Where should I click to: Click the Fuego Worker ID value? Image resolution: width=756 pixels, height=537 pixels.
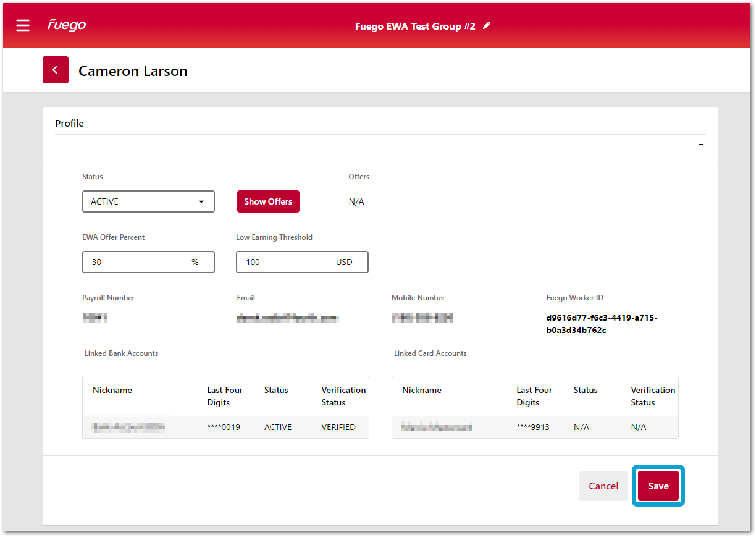(602, 324)
